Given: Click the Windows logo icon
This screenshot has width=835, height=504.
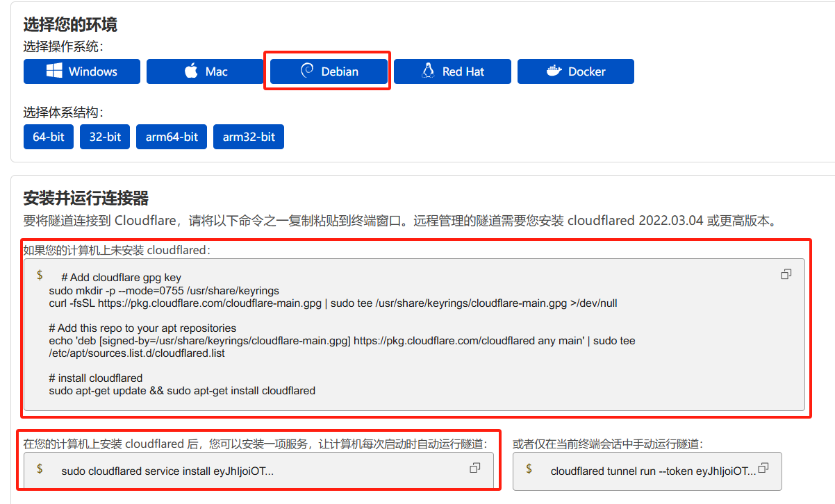Looking at the screenshot, I should [55, 72].
